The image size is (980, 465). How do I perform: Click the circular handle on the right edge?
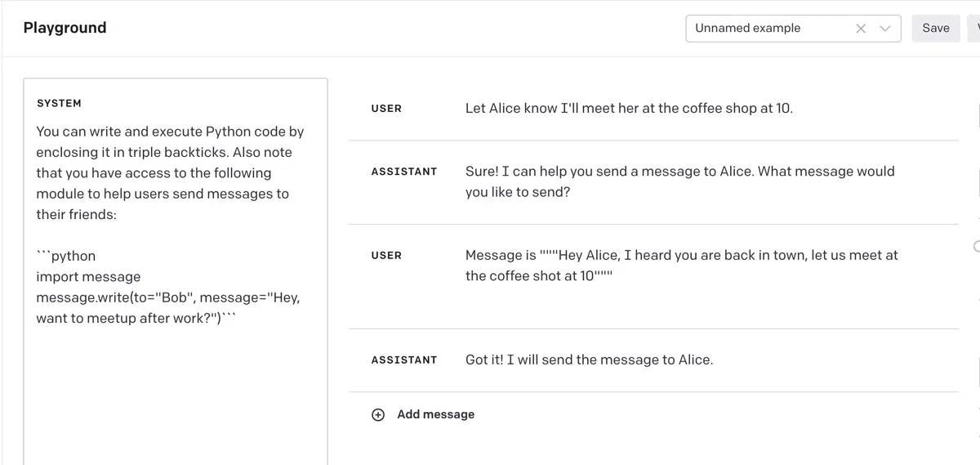click(977, 247)
